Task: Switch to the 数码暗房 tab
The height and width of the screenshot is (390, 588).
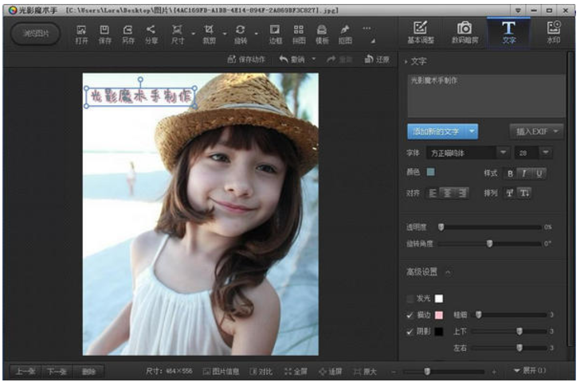Action: 464,32
